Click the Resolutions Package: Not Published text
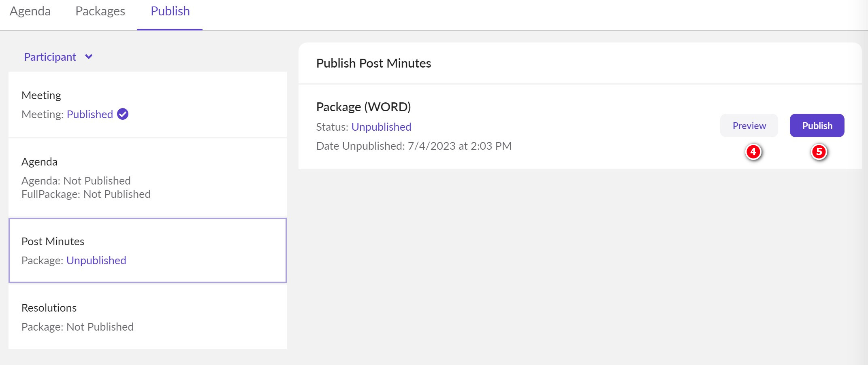868x365 pixels. point(77,327)
